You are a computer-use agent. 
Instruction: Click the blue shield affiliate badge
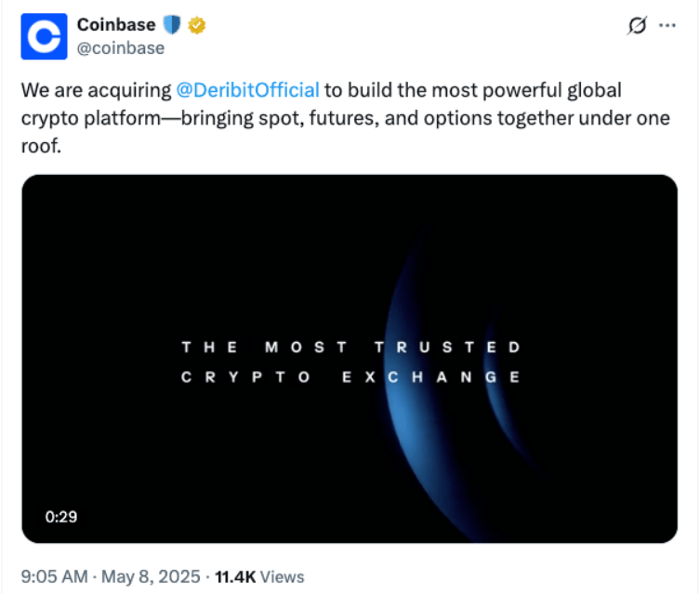[x=171, y=24]
